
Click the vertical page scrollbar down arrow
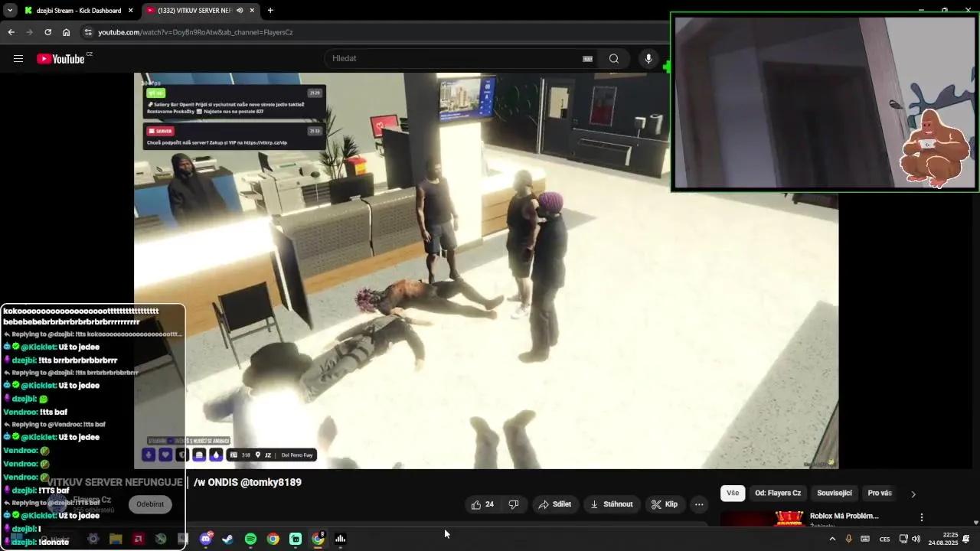975,523
